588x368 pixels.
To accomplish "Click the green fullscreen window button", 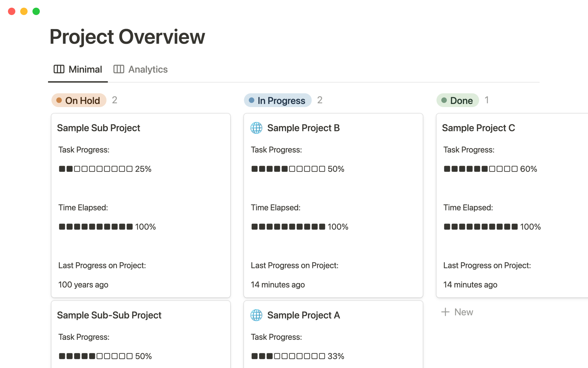I will pyautogui.click(x=36, y=11).
